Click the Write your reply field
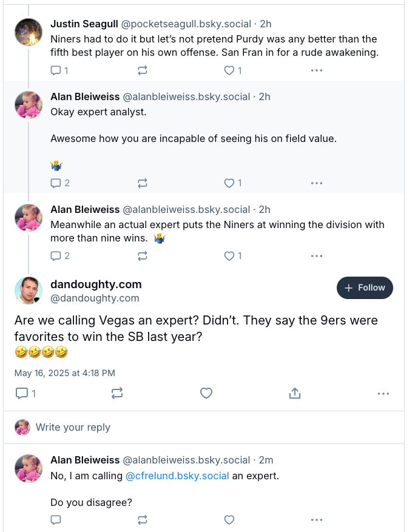Viewport: 415px width, 532px height. click(x=204, y=427)
